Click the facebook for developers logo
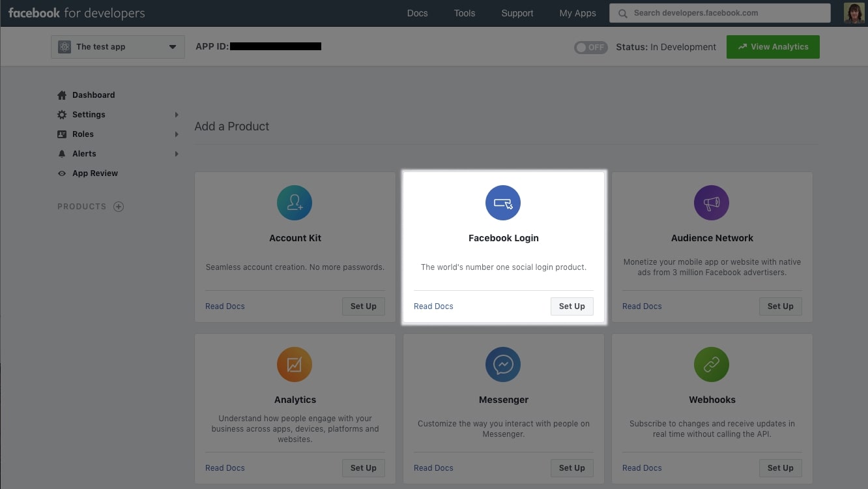Image resolution: width=868 pixels, height=489 pixels. pyautogui.click(x=77, y=13)
